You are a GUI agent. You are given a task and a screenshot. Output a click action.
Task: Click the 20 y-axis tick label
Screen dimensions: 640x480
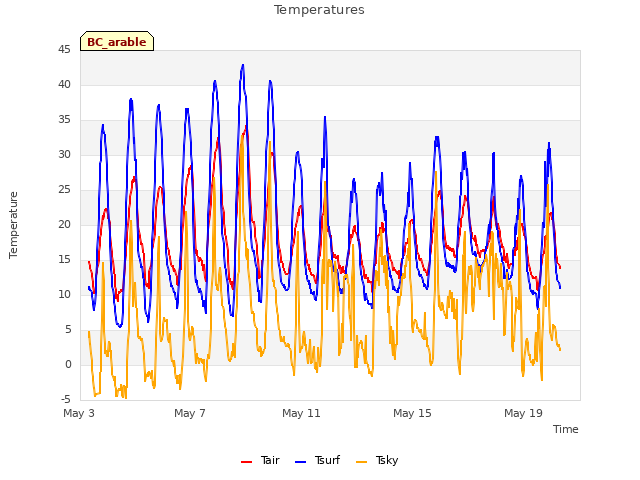(64, 224)
